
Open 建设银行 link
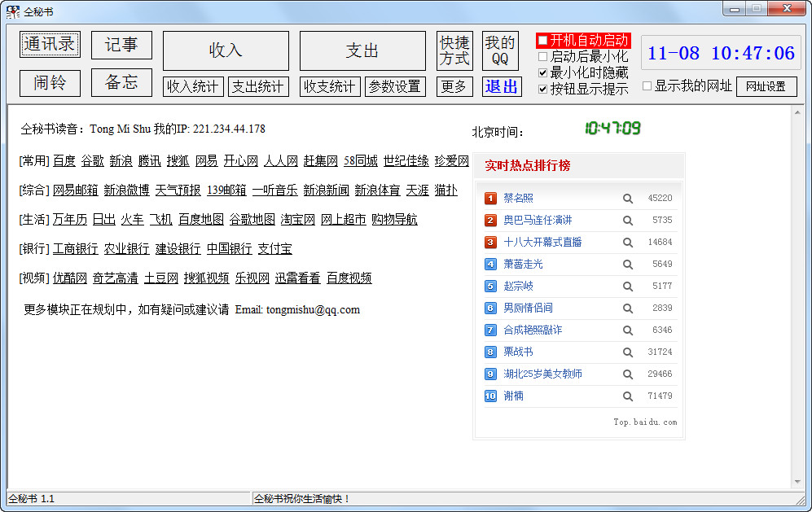coord(178,249)
